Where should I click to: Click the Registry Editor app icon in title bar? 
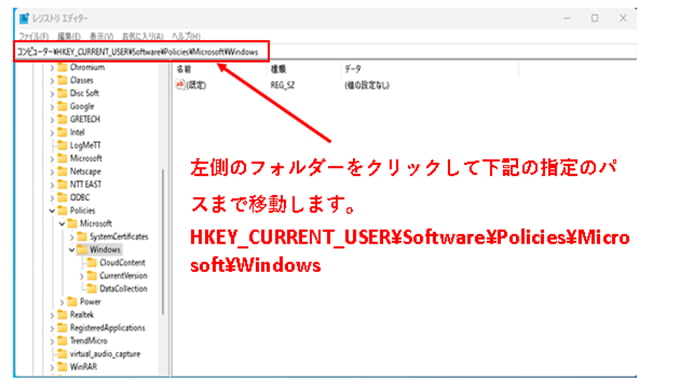coord(24,18)
